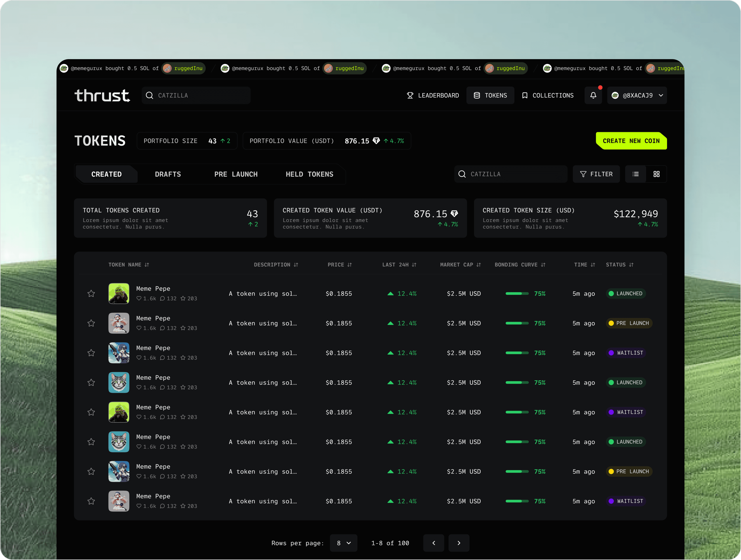The height and width of the screenshot is (560, 741).
Task: Click first row's bonding curve progress bar
Action: (517, 294)
